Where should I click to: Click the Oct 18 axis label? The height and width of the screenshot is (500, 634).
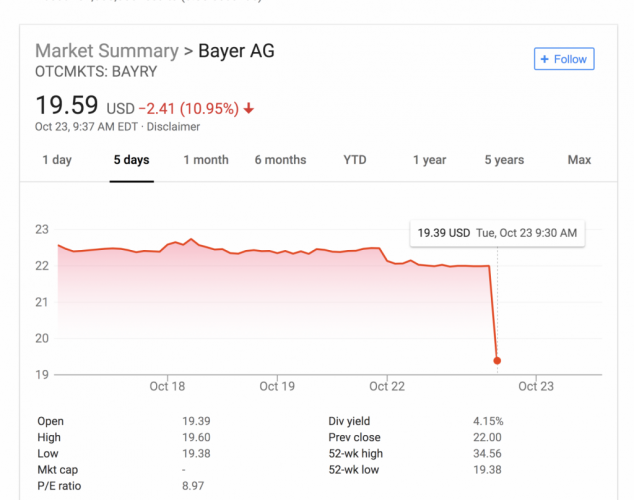167,386
